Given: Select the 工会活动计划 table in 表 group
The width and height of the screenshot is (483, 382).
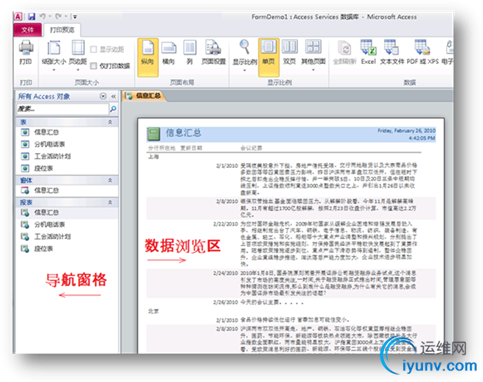Looking at the screenshot, I should 67,156.
